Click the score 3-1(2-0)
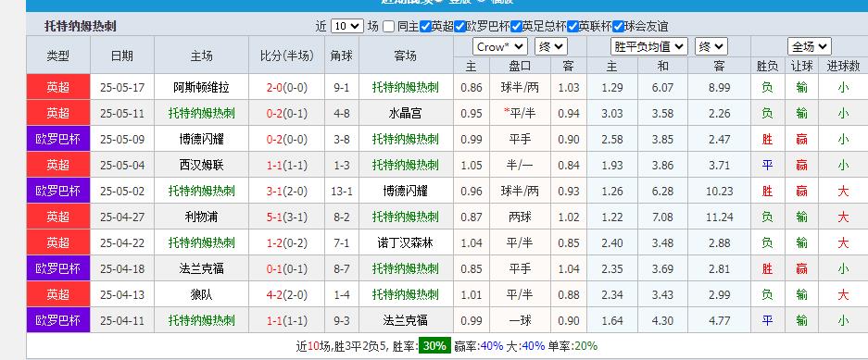The width and height of the screenshot is (868, 360). pos(287,191)
